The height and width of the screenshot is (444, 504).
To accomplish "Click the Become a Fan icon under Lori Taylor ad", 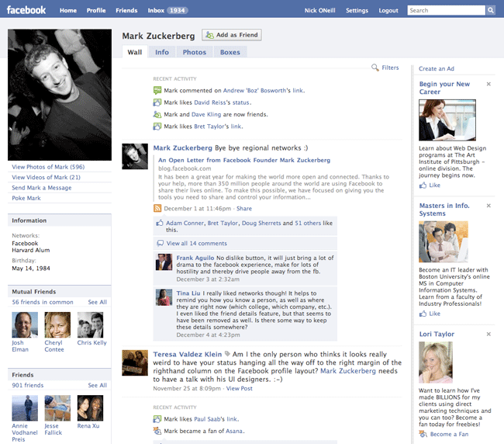I will point(423,434).
